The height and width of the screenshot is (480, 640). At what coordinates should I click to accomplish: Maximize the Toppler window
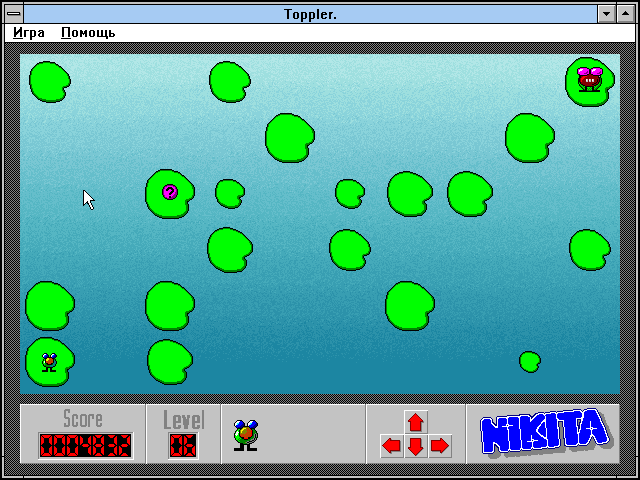(625, 14)
